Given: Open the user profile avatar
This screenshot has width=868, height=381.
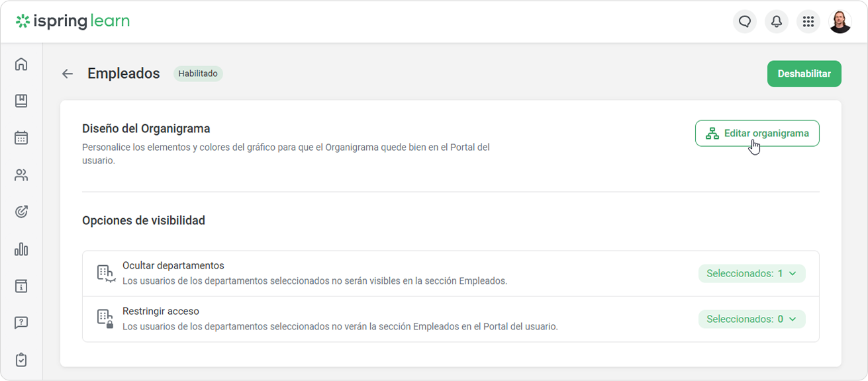Looking at the screenshot, I should pyautogui.click(x=840, y=22).
